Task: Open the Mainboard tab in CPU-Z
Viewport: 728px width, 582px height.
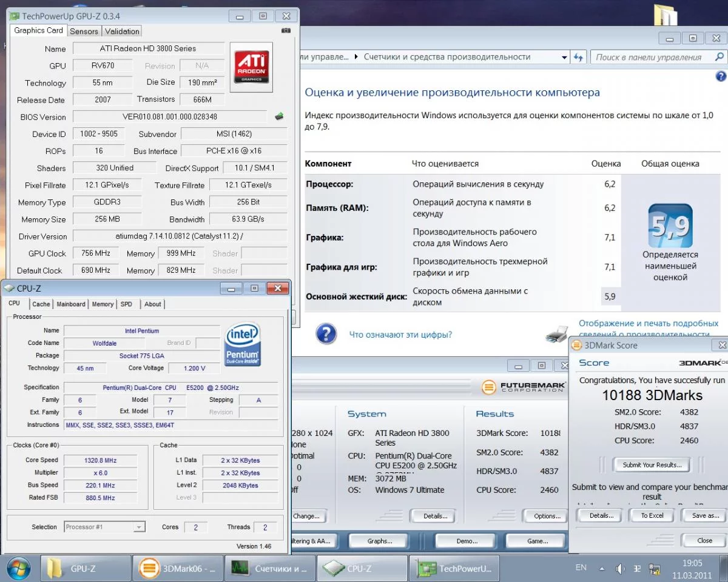Action: tap(71, 304)
